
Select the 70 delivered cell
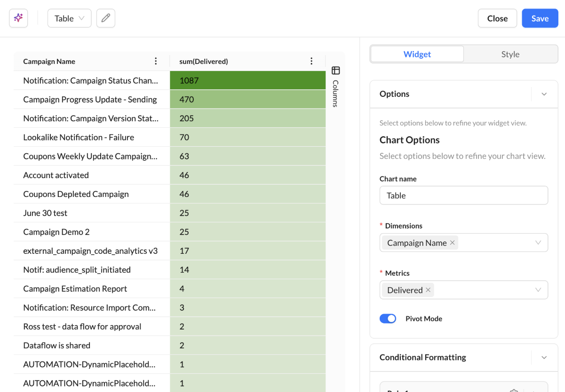(x=248, y=137)
